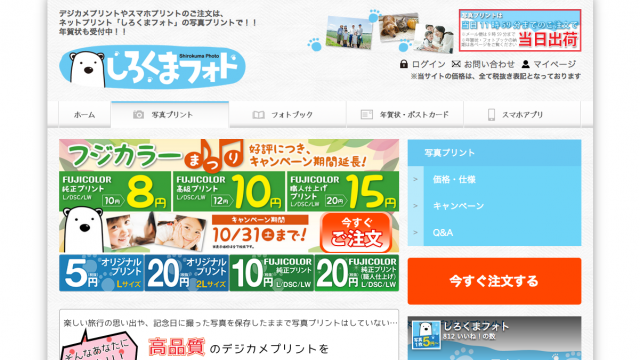Viewport: 640px width, 360px height.
Task: Click 20円 FUJICOLOR 職人仕上げ tile
Action: point(357,273)
